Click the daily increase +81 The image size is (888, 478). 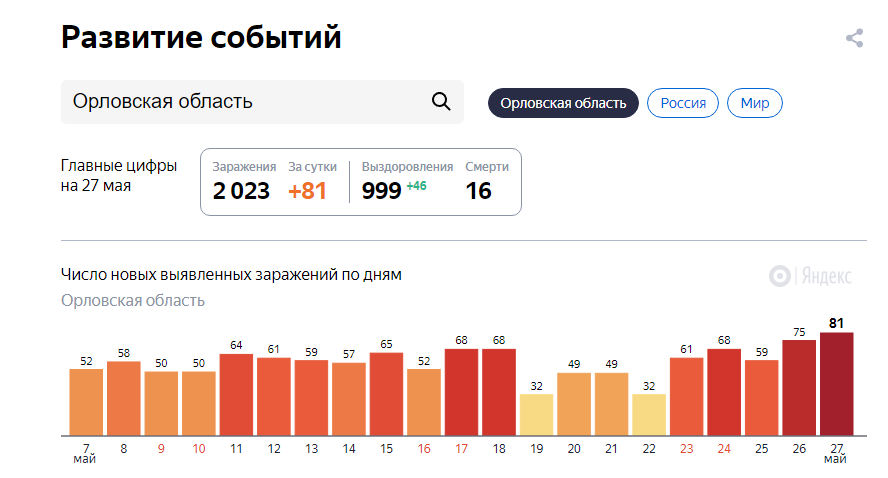[308, 191]
